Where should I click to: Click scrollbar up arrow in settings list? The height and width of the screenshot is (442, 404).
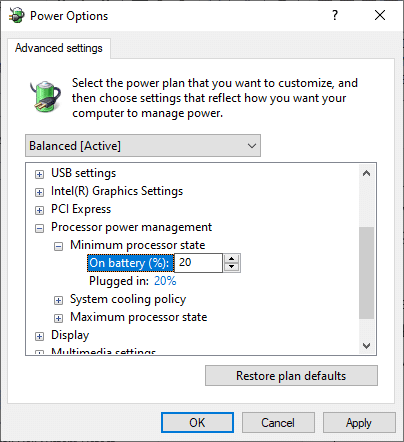[x=367, y=173]
